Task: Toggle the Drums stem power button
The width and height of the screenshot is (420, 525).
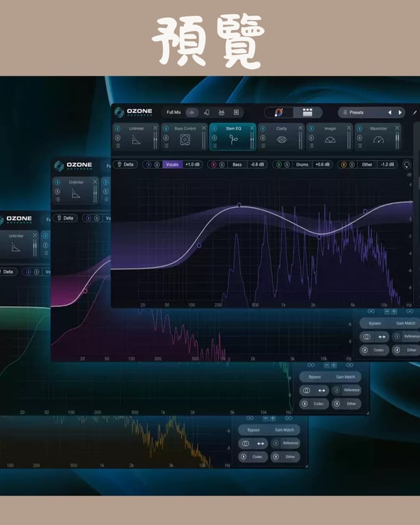Action: [278, 164]
